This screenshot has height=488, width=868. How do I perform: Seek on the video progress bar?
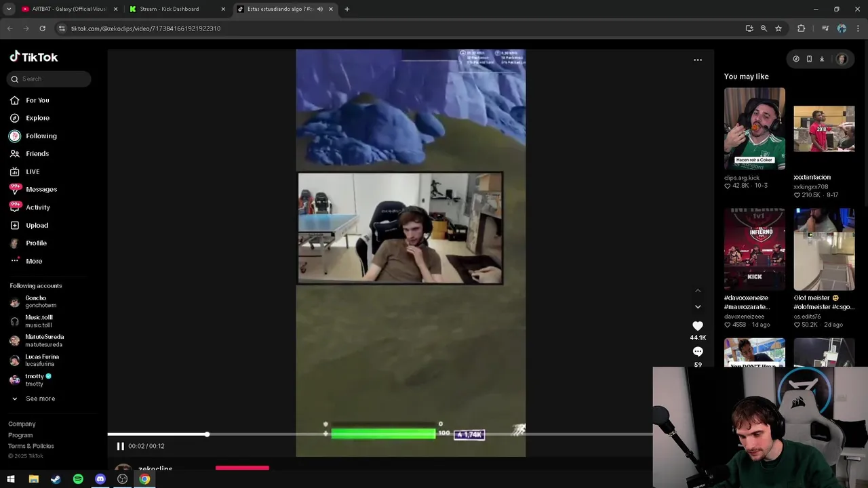pos(380,434)
